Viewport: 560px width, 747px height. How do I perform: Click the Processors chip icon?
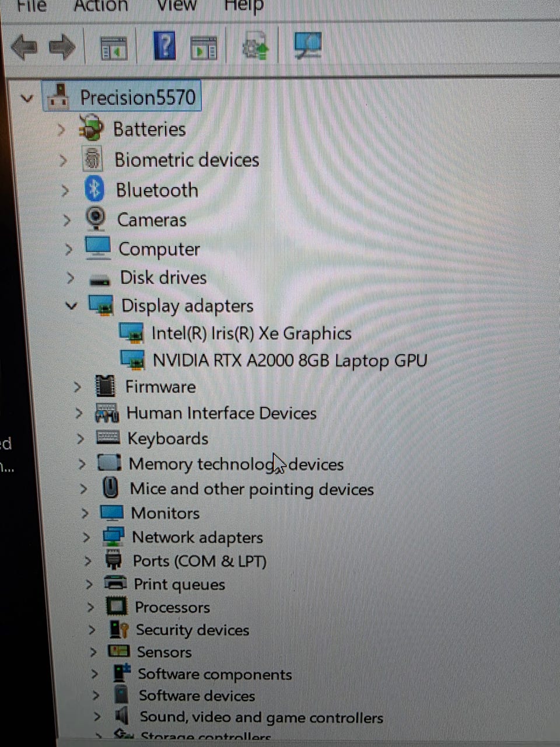coord(116,606)
